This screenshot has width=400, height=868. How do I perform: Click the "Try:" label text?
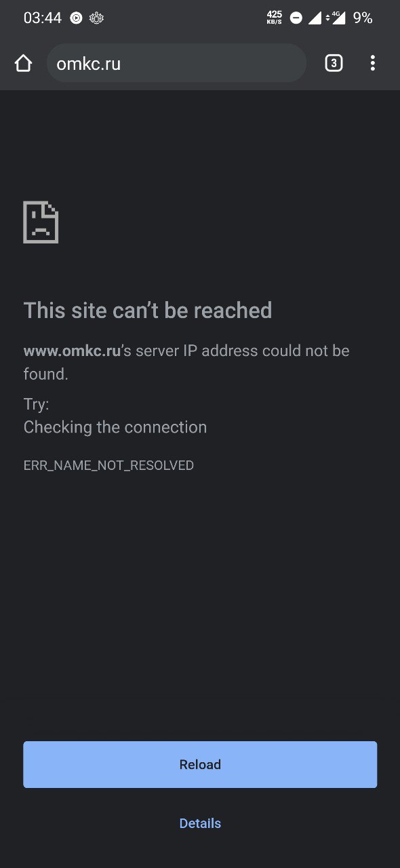tap(36, 405)
